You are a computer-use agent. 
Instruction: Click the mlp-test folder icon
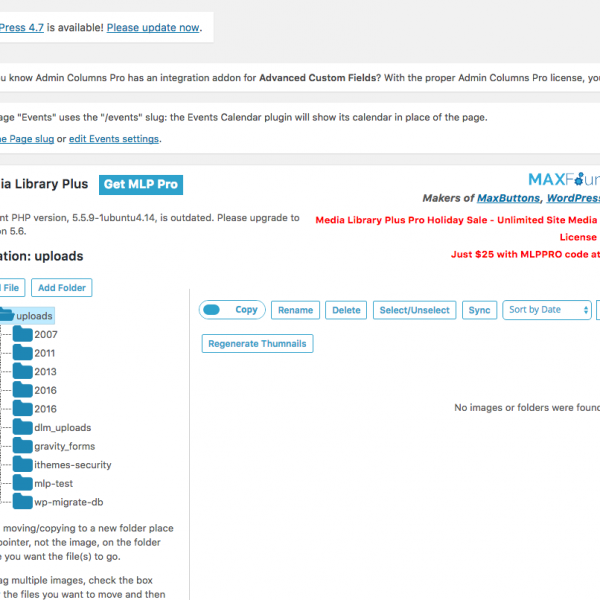click(23, 483)
